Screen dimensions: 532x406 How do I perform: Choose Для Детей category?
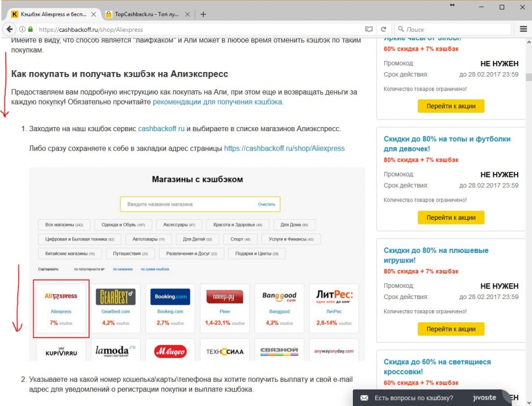point(197,239)
